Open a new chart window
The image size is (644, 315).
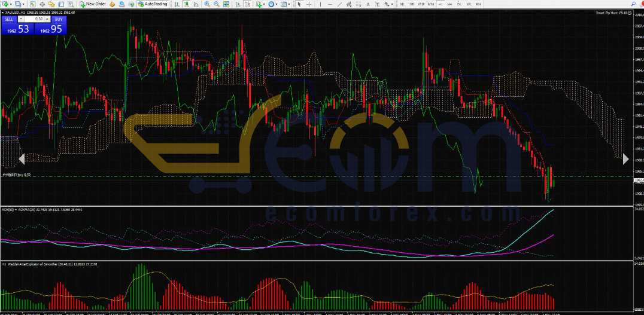pyautogui.click(x=6, y=4)
